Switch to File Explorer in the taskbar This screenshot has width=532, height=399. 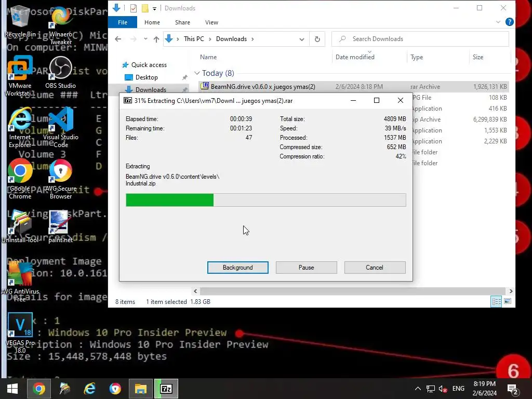tap(141, 389)
